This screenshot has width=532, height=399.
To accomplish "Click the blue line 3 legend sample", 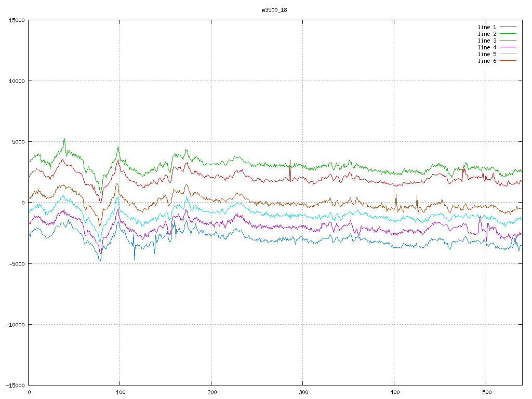I will [x=508, y=41].
